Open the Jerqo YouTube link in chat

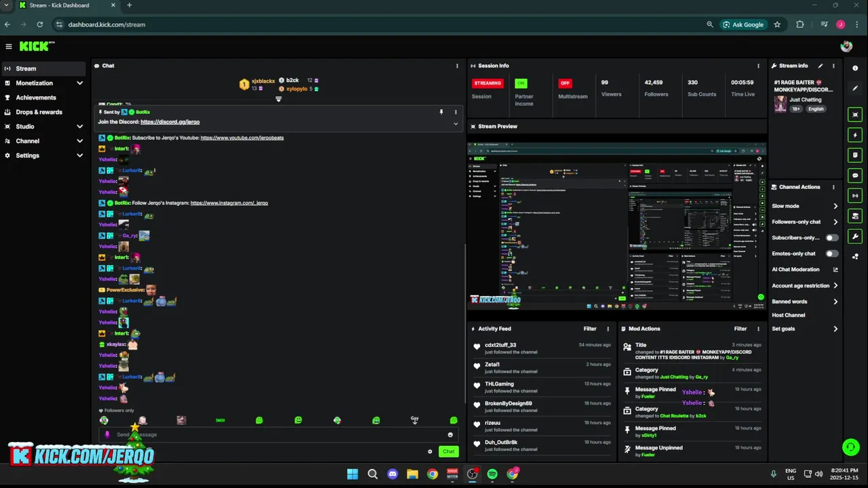242,138
